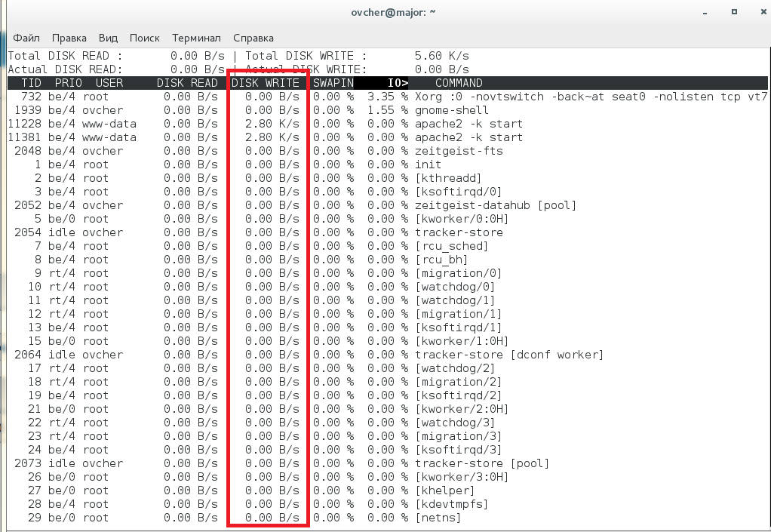Image resolution: width=771 pixels, height=532 pixels.
Task: Select the zeitgeist-fts process row
Action: click(388, 151)
